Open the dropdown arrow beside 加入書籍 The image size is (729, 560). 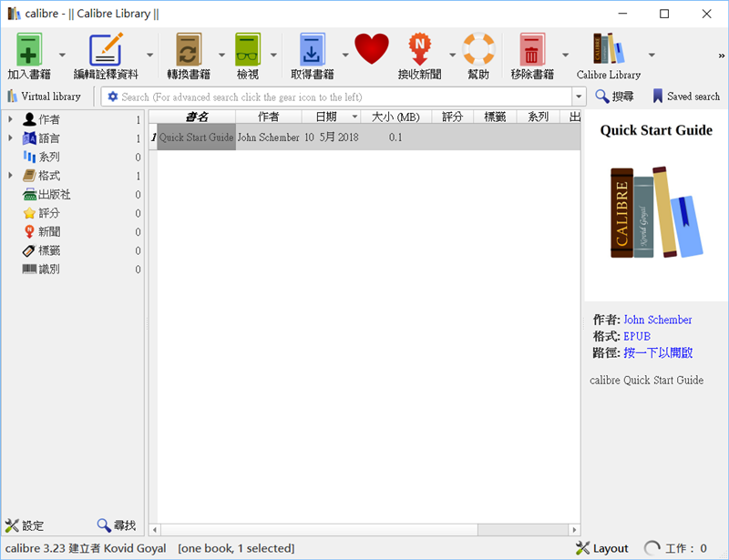(x=62, y=55)
